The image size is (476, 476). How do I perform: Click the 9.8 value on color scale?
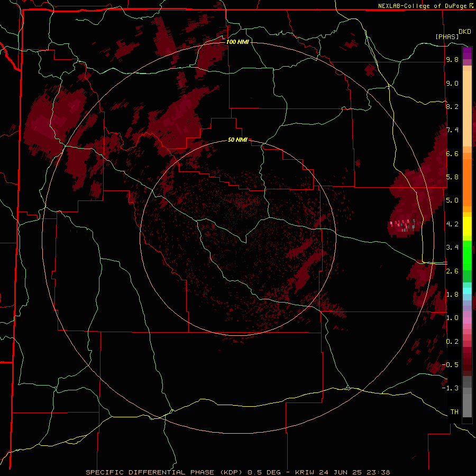452,60
